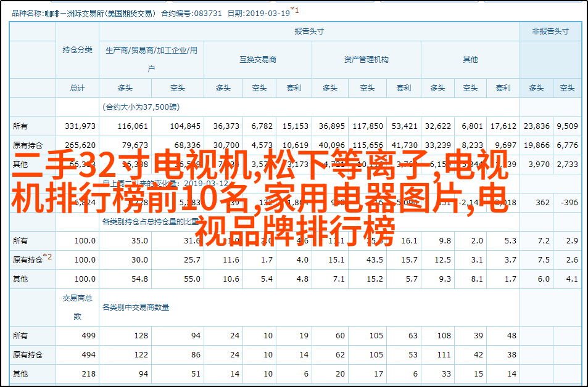Select the 日期:2019-03-19 text
This screenshot has width=588, height=387.
click(x=259, y=14)
